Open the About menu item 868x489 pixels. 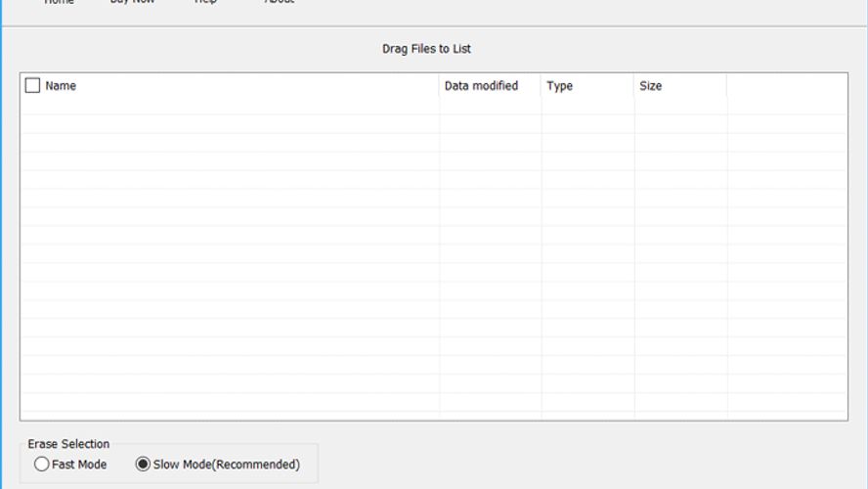(x=280, y=2)
